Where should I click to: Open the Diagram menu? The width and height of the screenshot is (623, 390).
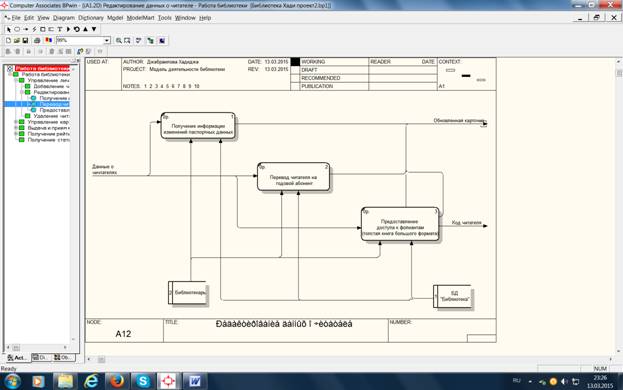64,18
